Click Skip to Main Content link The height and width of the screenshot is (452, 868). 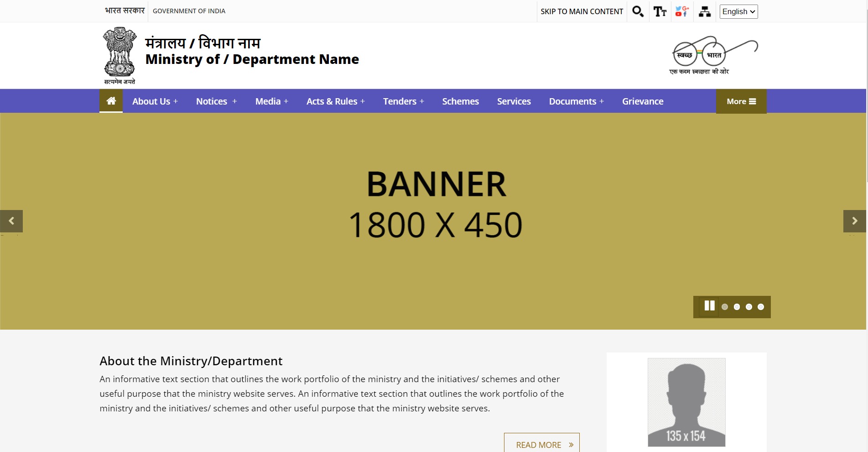[582, 11]
